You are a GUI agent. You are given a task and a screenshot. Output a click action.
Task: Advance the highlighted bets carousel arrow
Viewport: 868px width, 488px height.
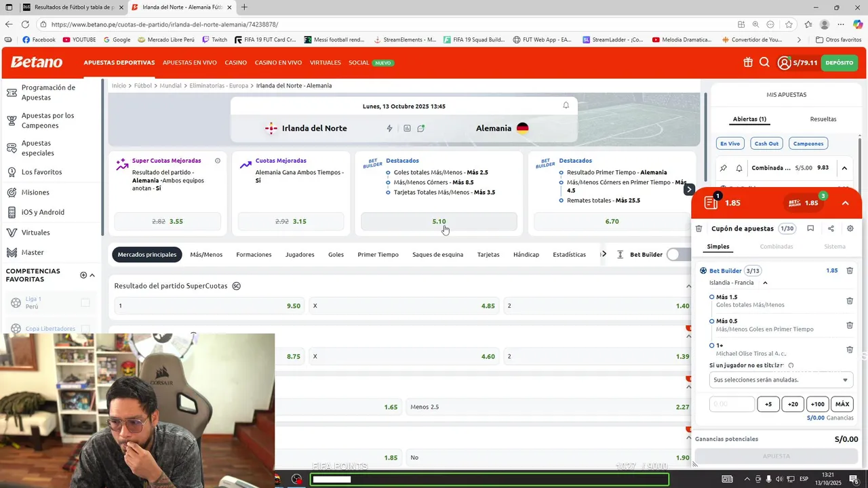689,190
